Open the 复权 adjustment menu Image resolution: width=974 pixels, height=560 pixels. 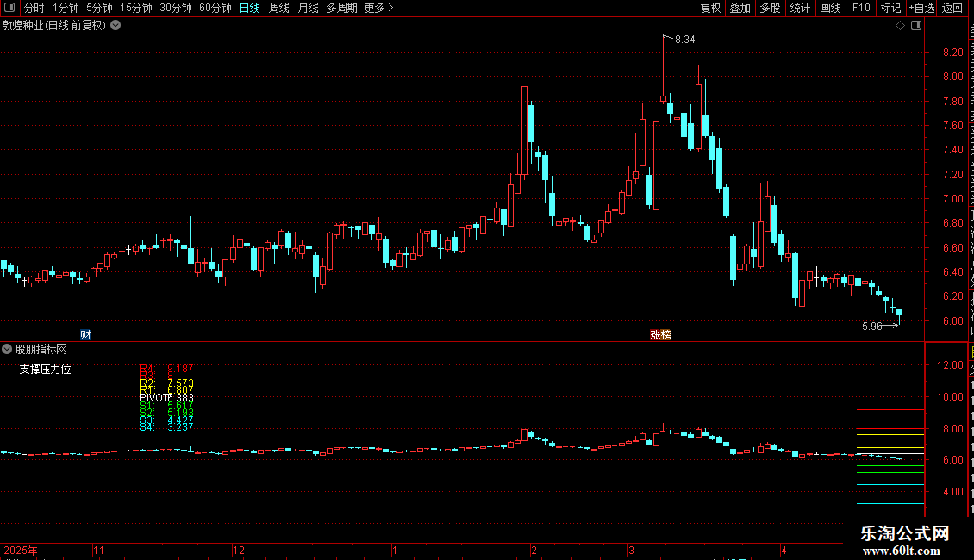tap(710, 8)
